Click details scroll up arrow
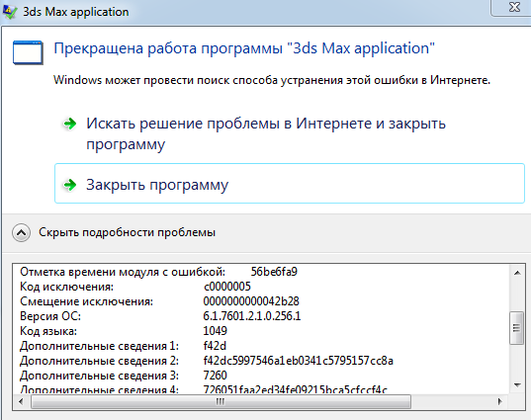531x420 pixels. point(517,273)
